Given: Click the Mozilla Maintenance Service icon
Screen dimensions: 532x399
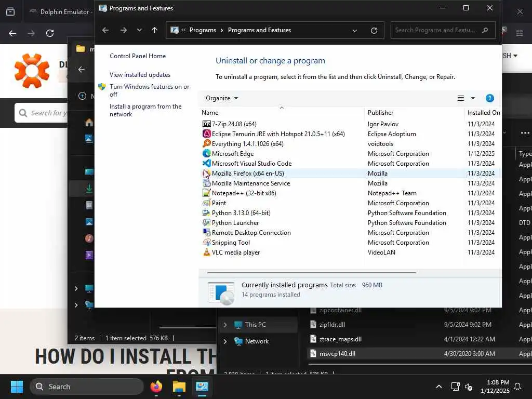Looking at the screenshot, I should coord(206,183).
